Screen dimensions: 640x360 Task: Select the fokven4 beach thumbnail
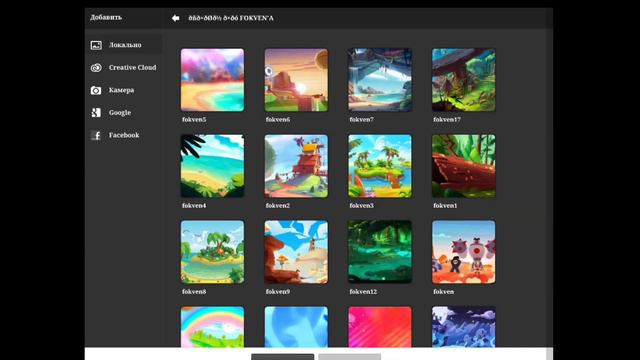click(212, 166)
